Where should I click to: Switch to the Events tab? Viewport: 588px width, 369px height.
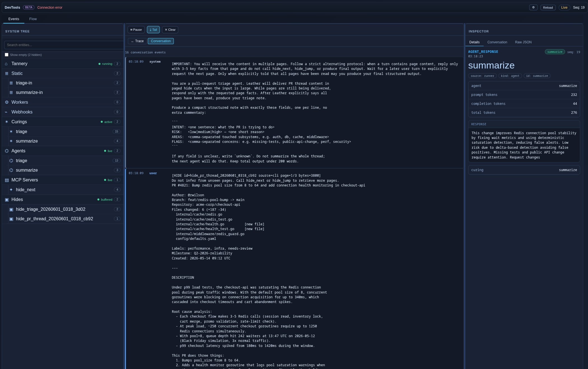click(x=14, y=19)
